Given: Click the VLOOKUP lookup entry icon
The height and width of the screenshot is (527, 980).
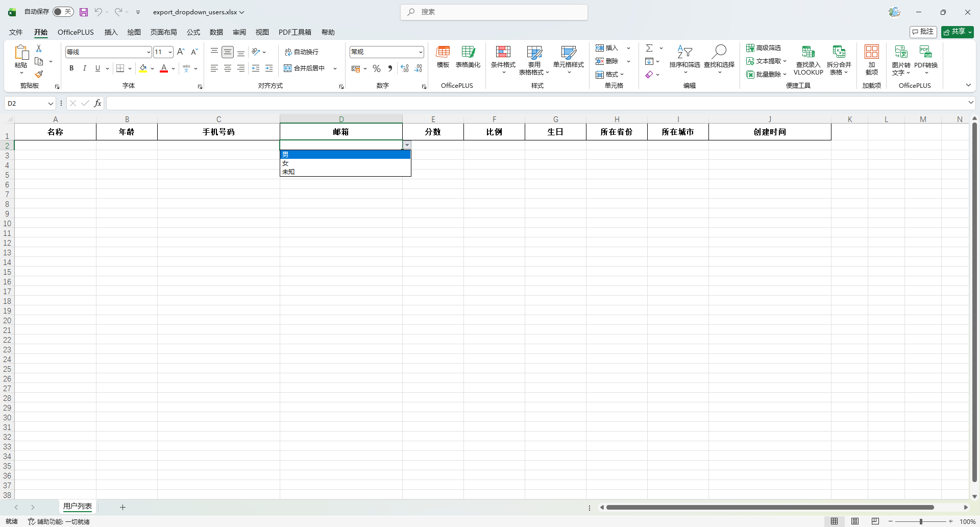Looking at the screenshot, I should click(x=808, y=53).
